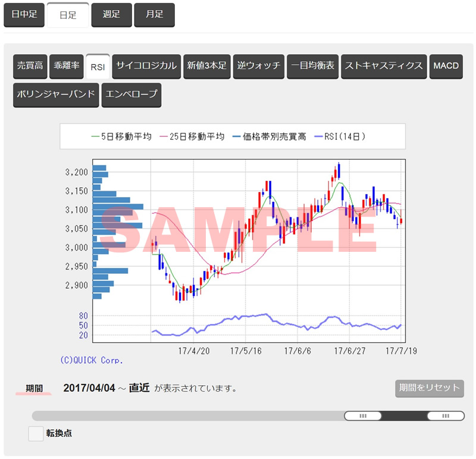Click the 5日移動平均 legend entry

(121, 137)
